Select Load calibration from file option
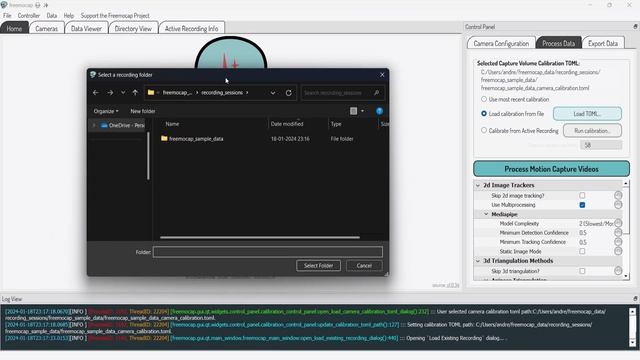The image size is (640, 360). click(484, 113)
